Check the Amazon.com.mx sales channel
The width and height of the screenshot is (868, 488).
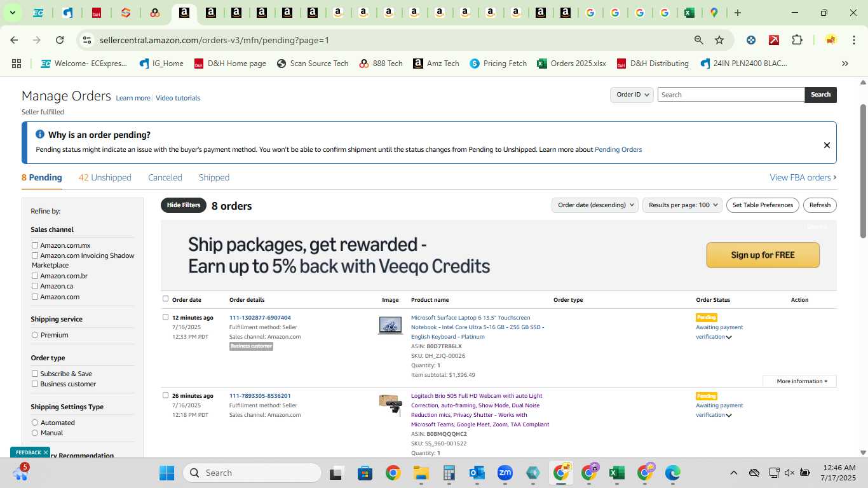coord(35,245)
